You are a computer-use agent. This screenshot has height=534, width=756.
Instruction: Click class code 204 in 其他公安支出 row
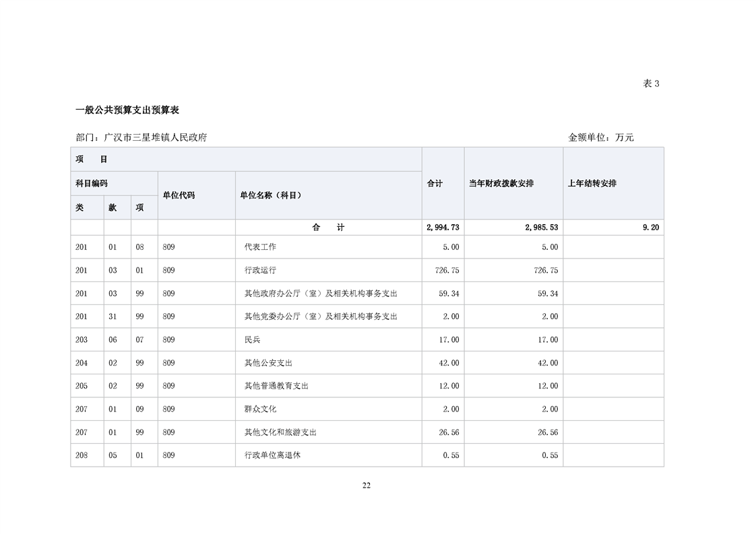[82, 363]
